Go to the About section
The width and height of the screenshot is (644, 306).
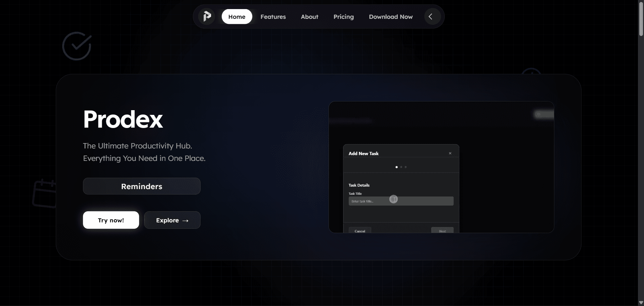tap(309, 16)
